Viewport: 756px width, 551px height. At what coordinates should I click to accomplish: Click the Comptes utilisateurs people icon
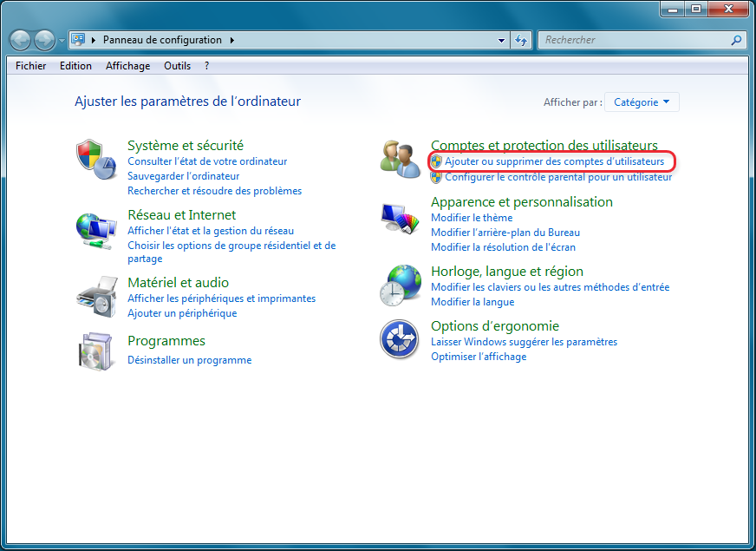[x=400, y=159]
